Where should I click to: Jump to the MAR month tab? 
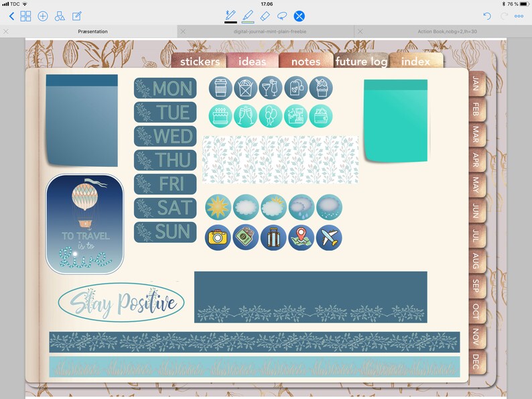[477, 135]
